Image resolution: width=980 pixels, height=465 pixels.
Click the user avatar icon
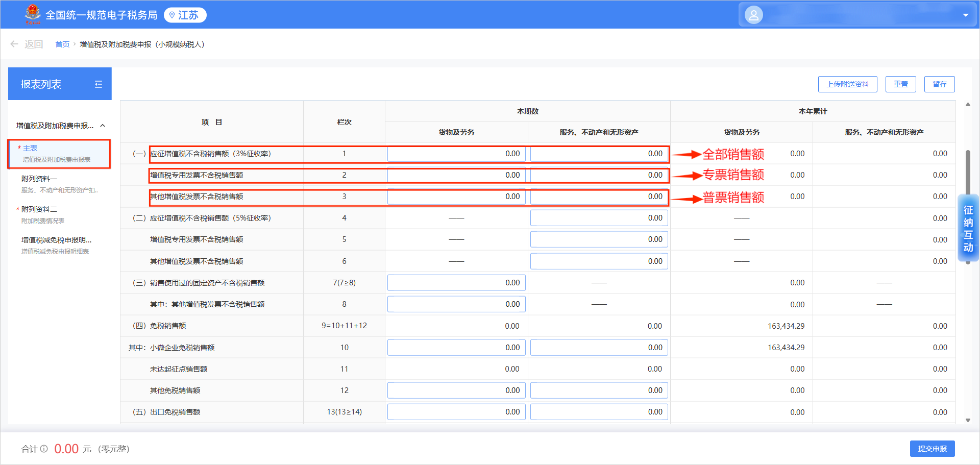(x=753, y=15)
